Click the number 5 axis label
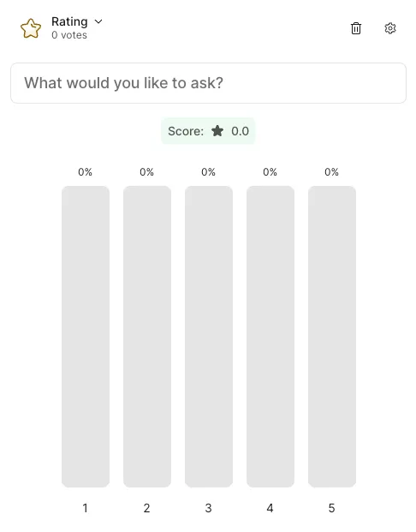Viewport: 416px width, 532px height. pos(331,508)
